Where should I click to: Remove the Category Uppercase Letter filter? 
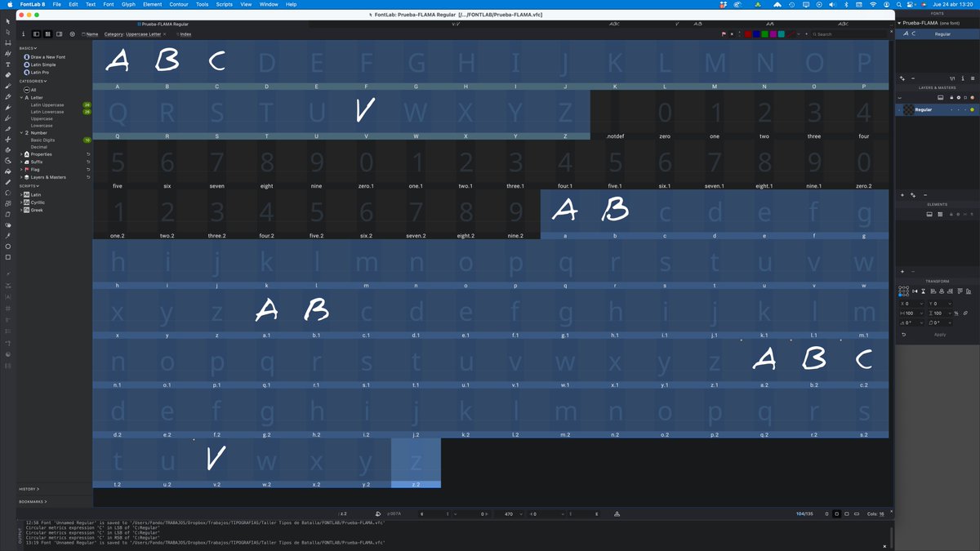tap(164, 34)
